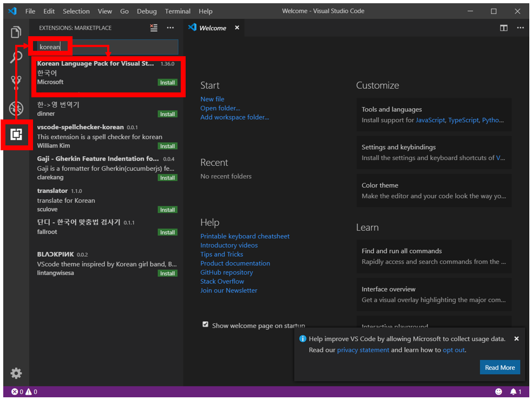Open Product documentation link
The height and width of the screenshot is (400, 532).
point(235,263)
